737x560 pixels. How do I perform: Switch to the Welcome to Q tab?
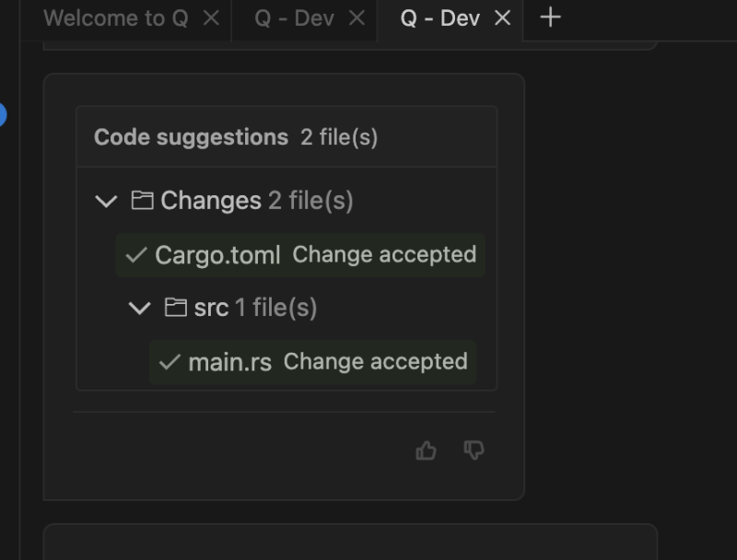pyautogui.click(x=115, y=18)
